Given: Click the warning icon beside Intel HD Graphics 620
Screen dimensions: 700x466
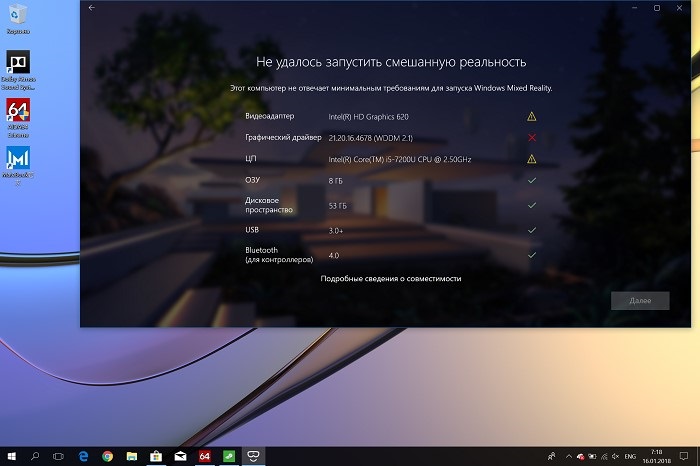Looking at the screenshot, I should pyautogui.click(x=531, y=116).
